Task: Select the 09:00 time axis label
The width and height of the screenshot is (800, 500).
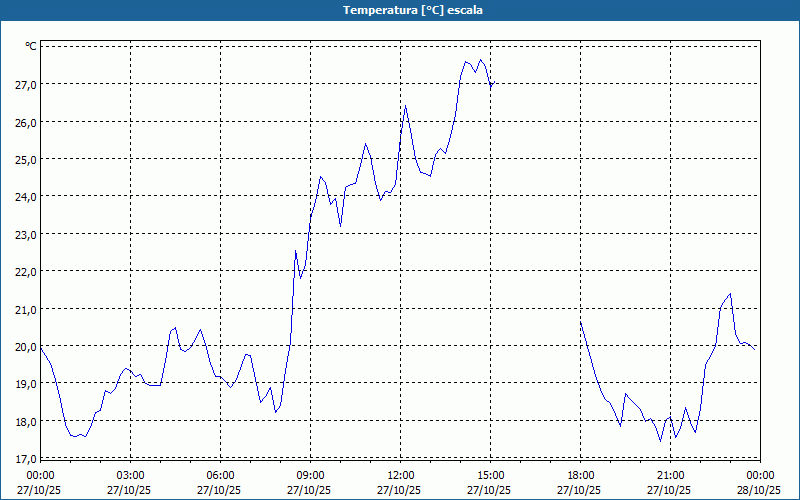Action: point(310,475)
